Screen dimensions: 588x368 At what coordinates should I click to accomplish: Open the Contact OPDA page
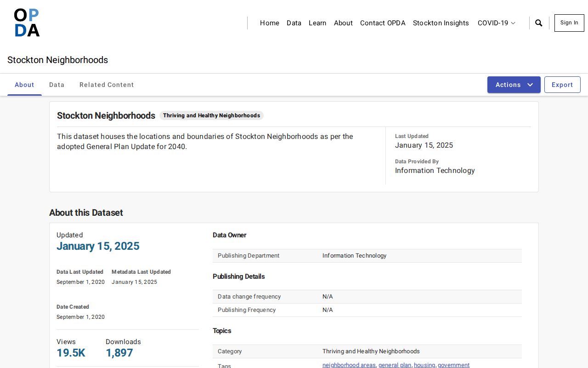tap(383, 23)
